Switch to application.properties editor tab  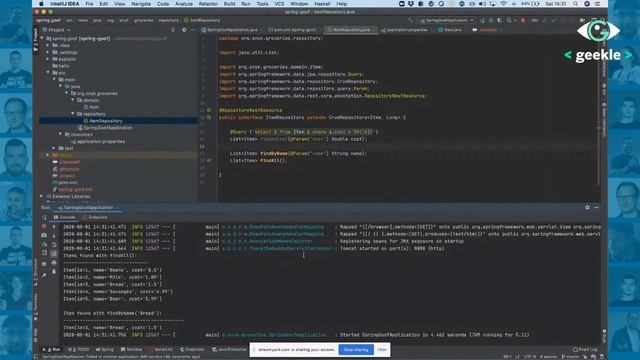404,30
